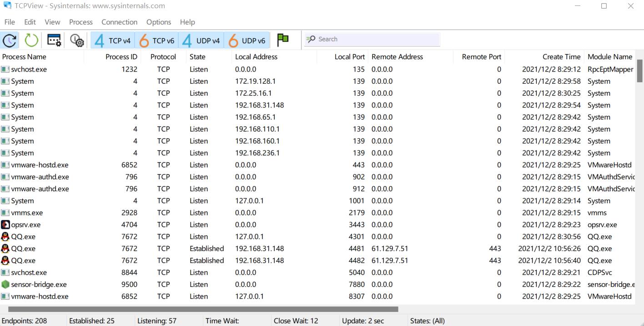This screenshot has width=644, height=326.
Task: Click the svchost.exe icon on port 135 row
Action: pyautogui.click(x=5, y=69)
